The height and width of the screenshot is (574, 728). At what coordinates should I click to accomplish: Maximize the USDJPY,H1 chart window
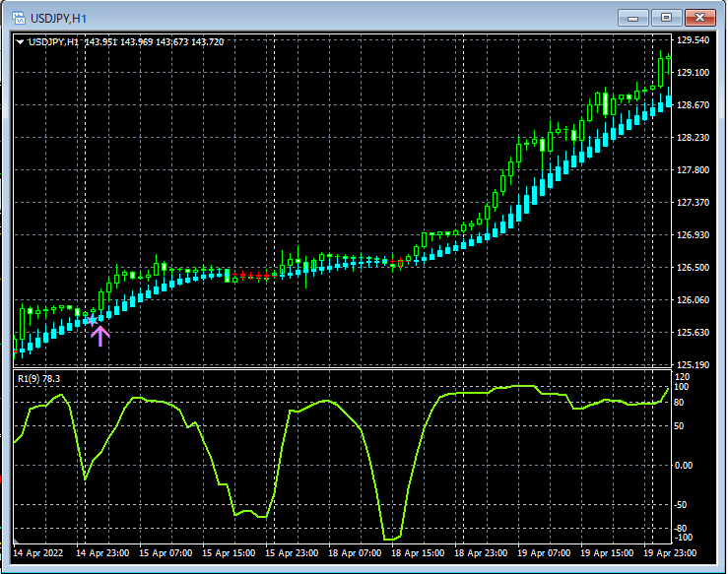(666, 18)
